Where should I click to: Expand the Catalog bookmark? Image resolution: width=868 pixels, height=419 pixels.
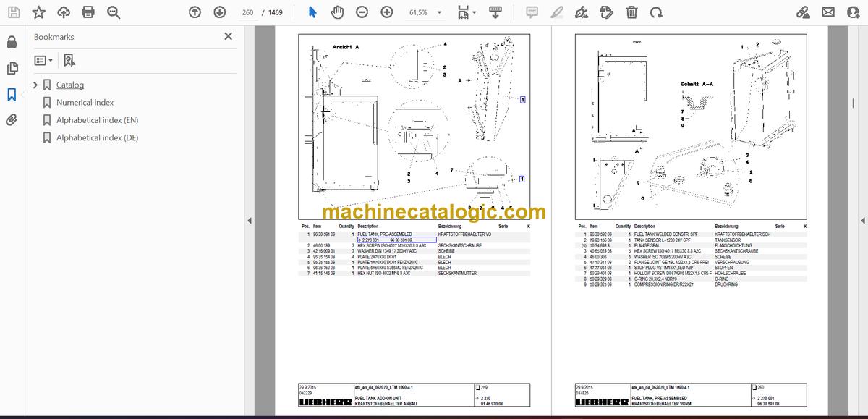click(35, 85)
